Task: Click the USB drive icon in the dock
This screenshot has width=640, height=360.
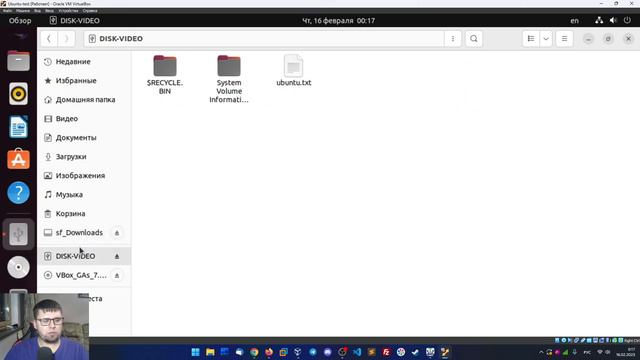Action: 18,234
